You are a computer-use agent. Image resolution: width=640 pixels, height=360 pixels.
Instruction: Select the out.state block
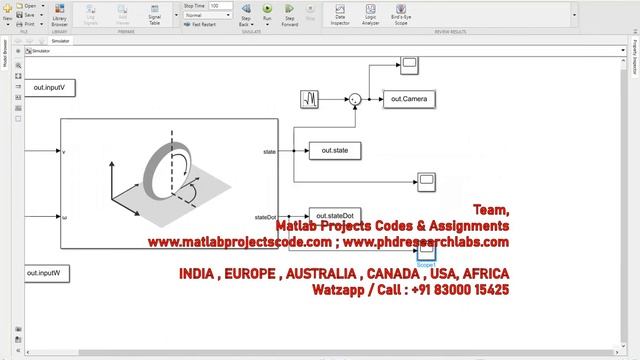[x=335, y=151]
